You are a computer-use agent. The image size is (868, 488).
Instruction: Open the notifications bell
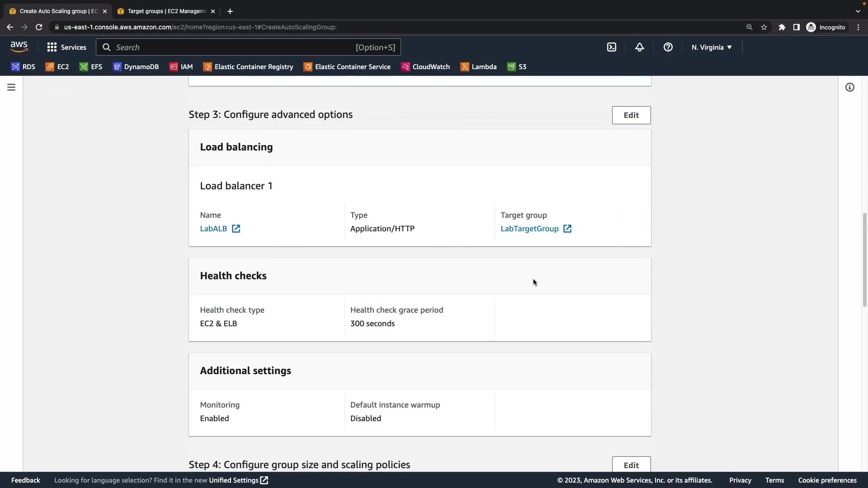639,47
